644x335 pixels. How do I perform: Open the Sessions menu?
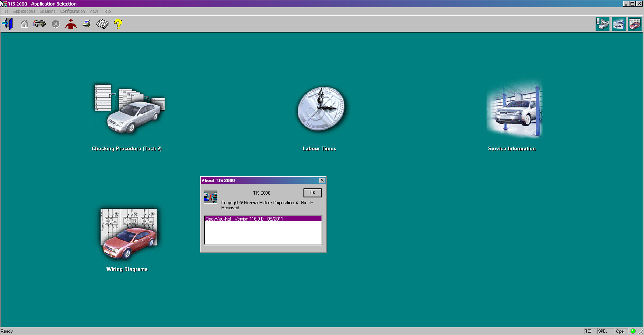tap(47, 11)
